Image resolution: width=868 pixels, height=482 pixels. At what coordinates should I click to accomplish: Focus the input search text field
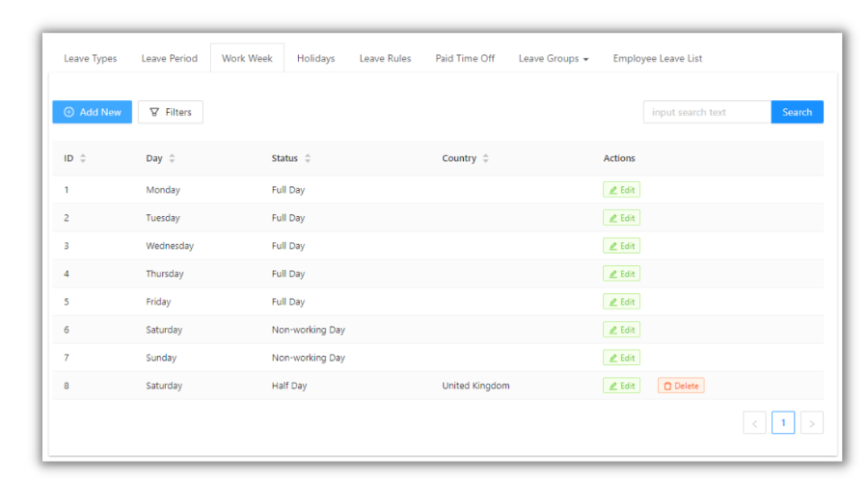point(707,113)
